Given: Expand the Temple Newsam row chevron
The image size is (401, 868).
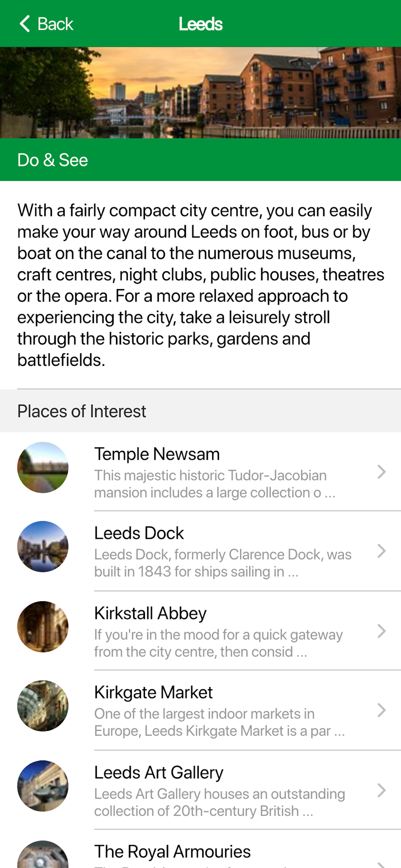Looking at the screenshot, I should point(381,472).
